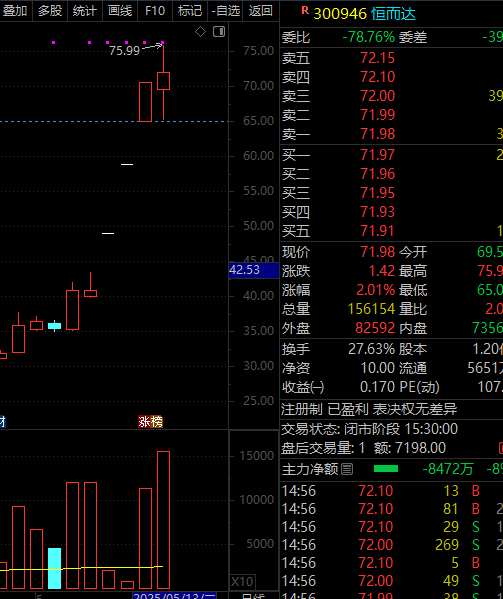Open the 主力净额 details list icon
The width and height of the screenshot is (503, 599).
click(347, 469)
